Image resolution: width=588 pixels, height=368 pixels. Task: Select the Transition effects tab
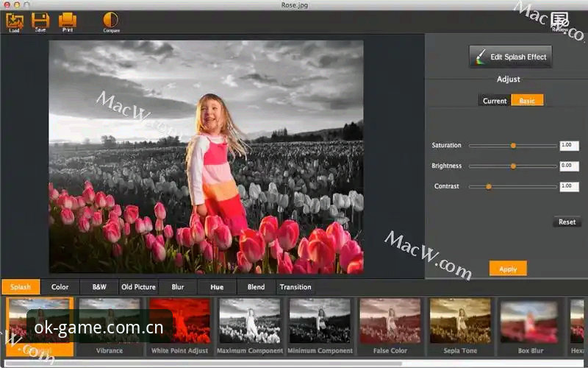295,287
